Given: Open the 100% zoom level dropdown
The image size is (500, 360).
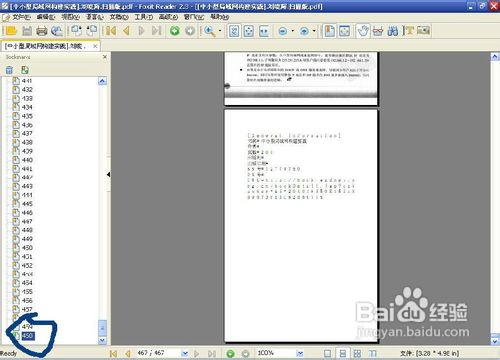Looking at the screenshot, I should click(300, 353).
